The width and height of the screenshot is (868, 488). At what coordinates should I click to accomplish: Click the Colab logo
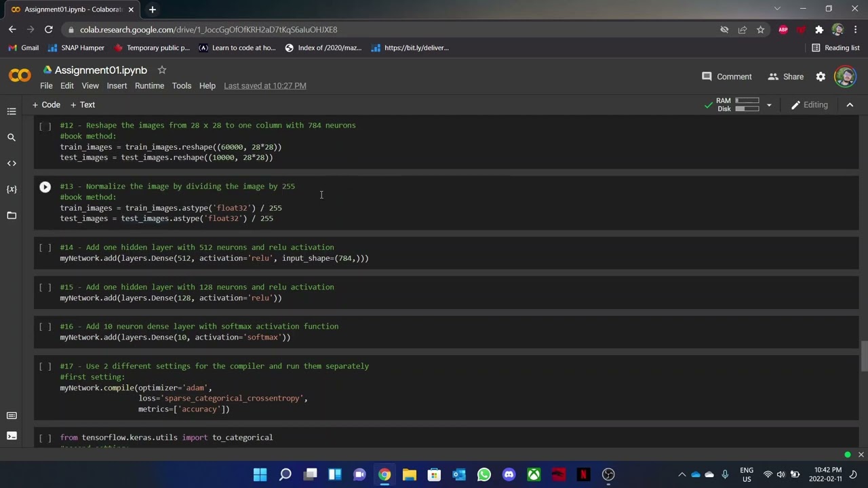pos(20,76)
